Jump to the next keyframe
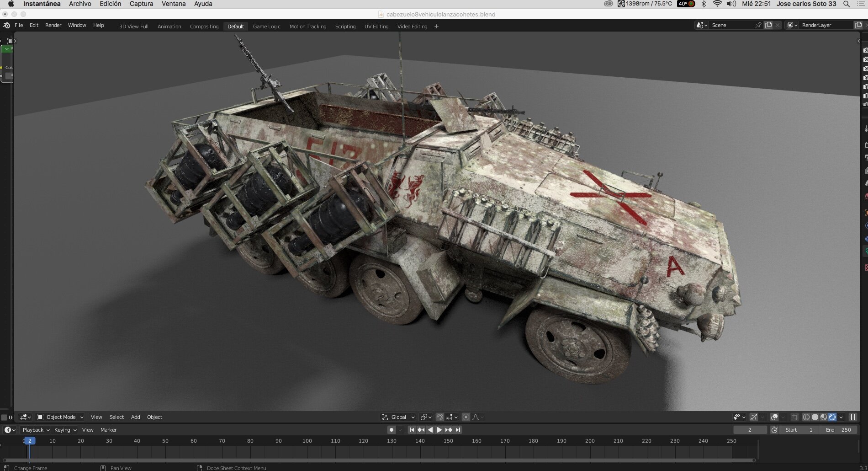868x471 pixels. click(449, 430)
